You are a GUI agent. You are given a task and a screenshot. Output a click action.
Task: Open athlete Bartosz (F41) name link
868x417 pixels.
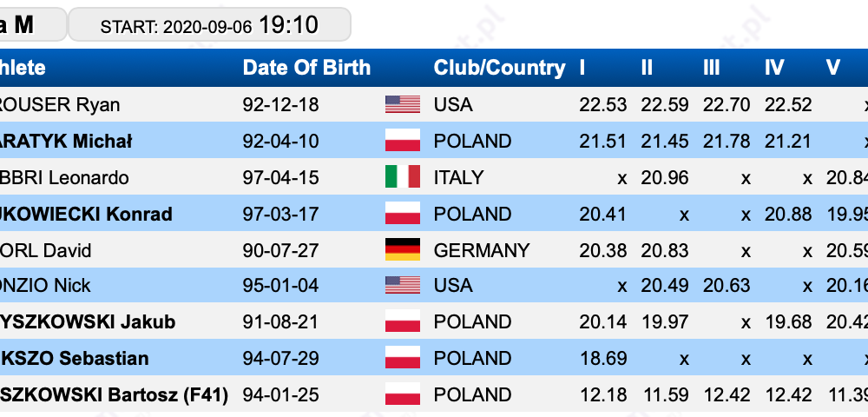(x=114, y=395)
